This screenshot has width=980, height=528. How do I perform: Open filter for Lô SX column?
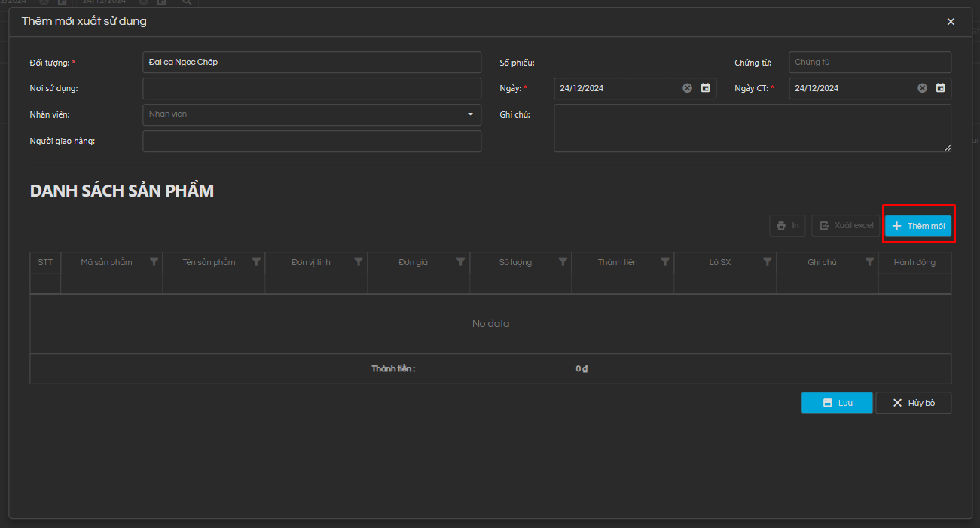click(x=767, y=262)
